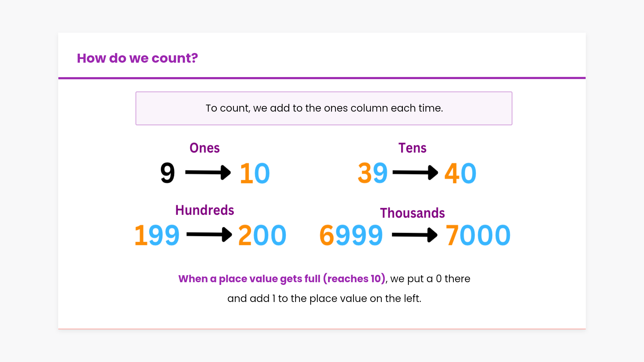
Task: Click the purple 'place value gets full' text
Action: 282,279
